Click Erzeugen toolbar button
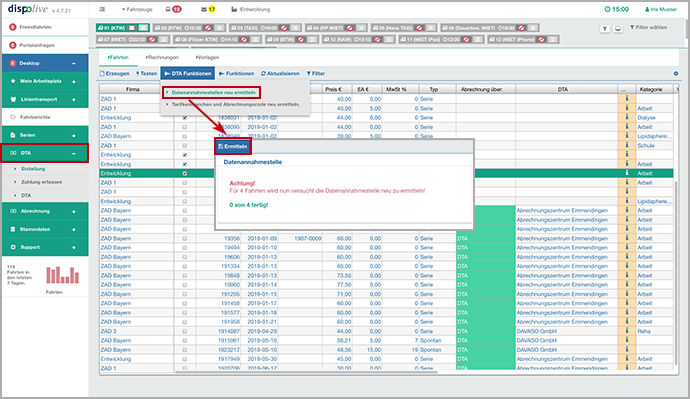Image resolution: width=690 pixels, height=399 pixels. (114, 73)
